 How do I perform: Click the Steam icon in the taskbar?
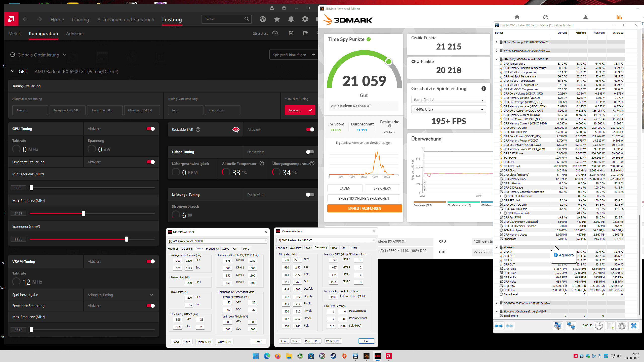[333, 356]
